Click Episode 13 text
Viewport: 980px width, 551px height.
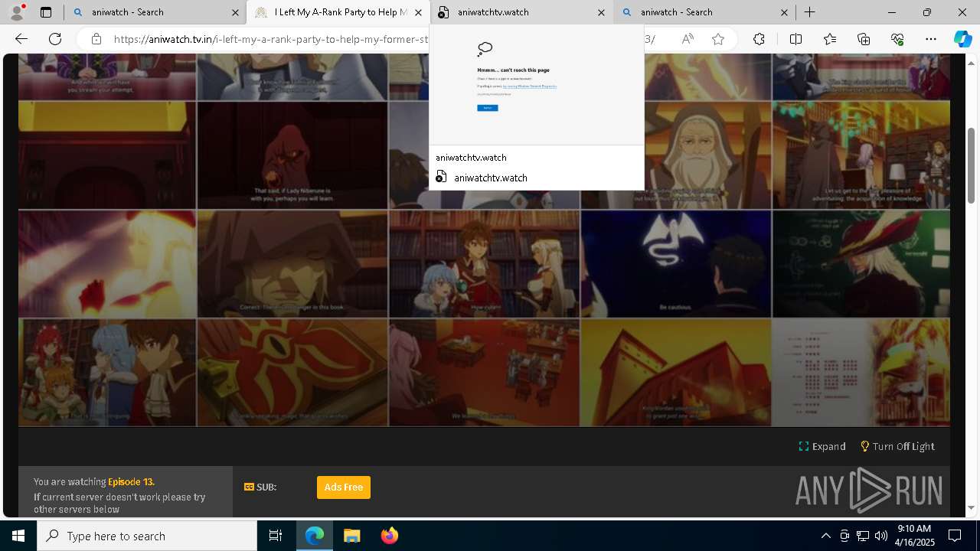click(x=130, y=481)
